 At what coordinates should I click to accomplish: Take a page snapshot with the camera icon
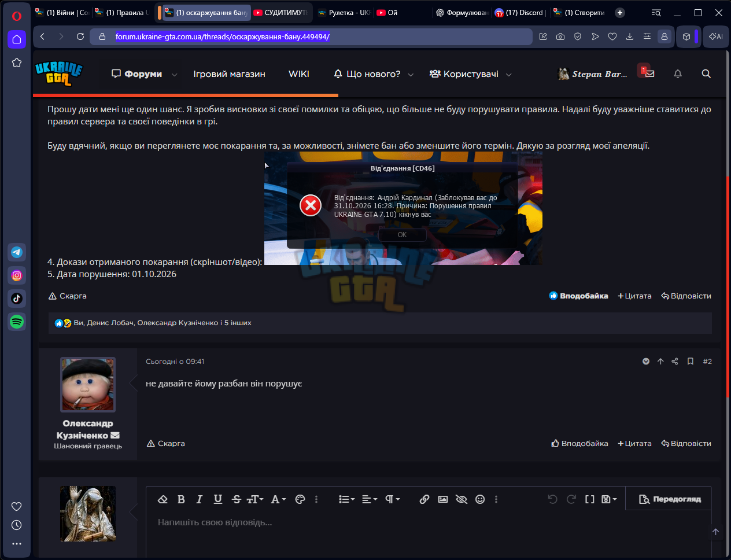pyautogui.click(x=560, y=36)
